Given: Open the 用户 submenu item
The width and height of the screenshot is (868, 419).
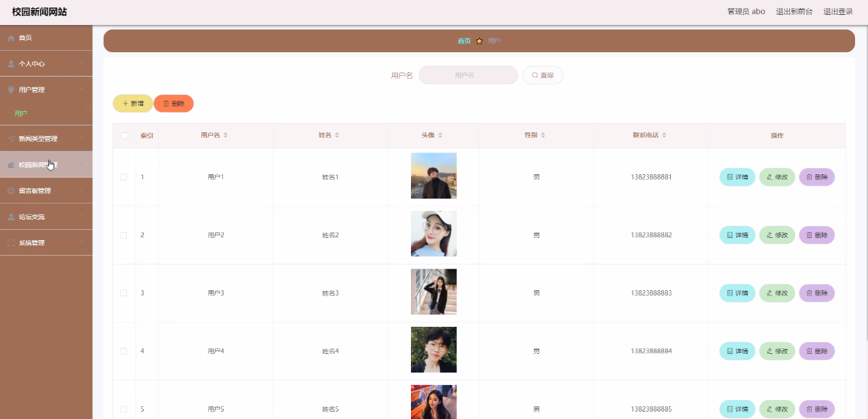Looking at the screenshot, I should pyautogui.click(x=22, y=113).
